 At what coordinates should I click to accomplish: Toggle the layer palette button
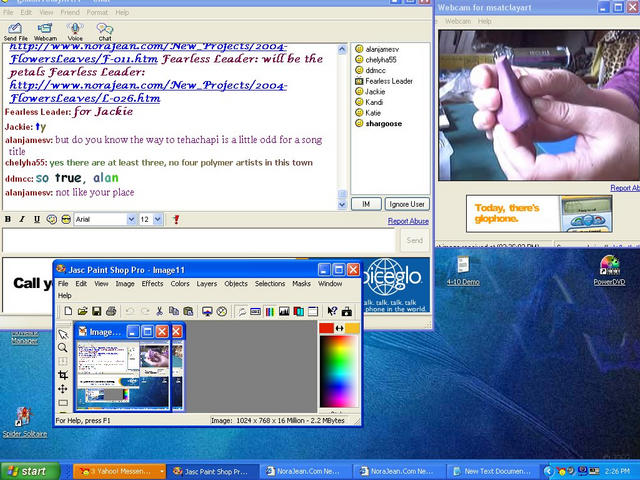298,311
